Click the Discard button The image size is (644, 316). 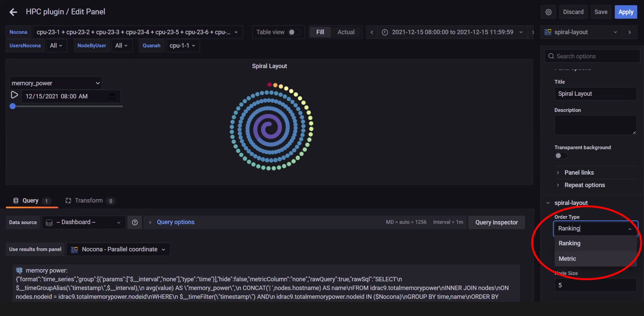pyautogui.click(x=573, y=12)
